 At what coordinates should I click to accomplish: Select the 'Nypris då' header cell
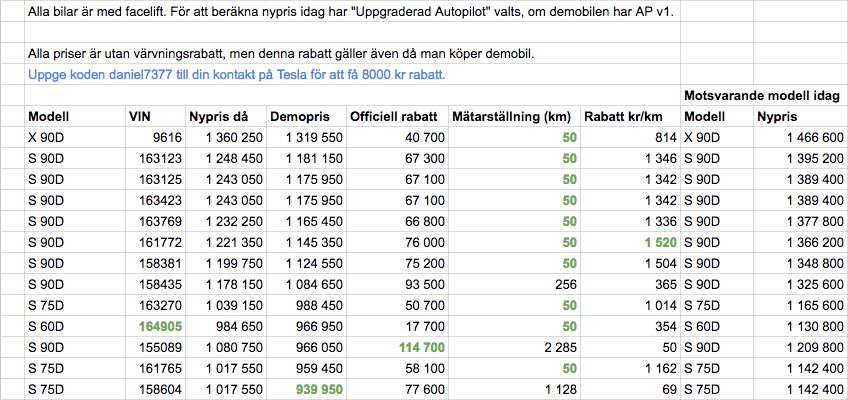coord(226,117)
